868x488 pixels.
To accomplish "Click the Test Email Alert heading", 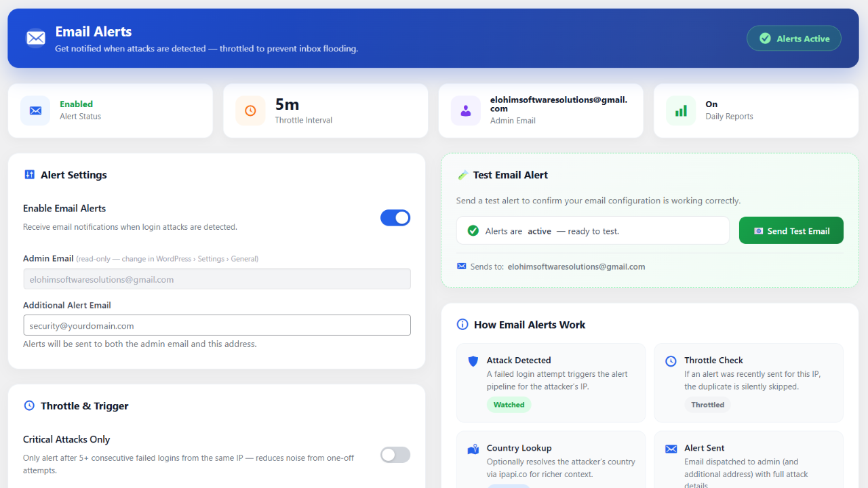I will 511,175.
